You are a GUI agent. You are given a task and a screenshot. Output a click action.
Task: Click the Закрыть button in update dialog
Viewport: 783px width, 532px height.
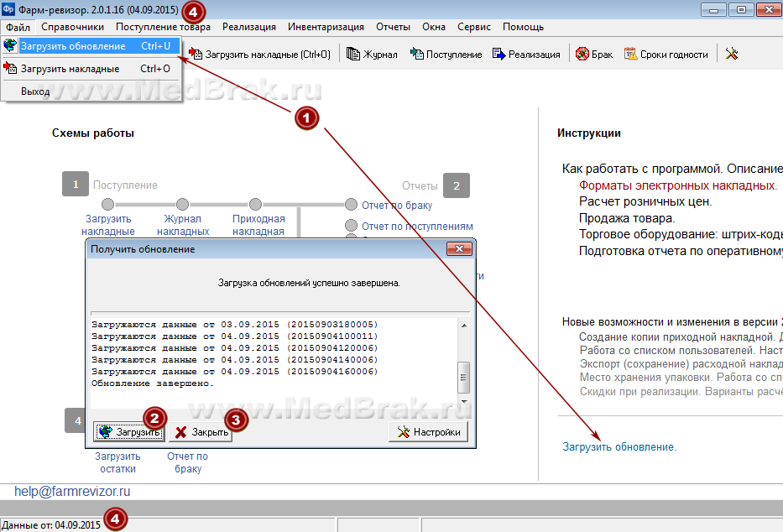tap(201, 432)
